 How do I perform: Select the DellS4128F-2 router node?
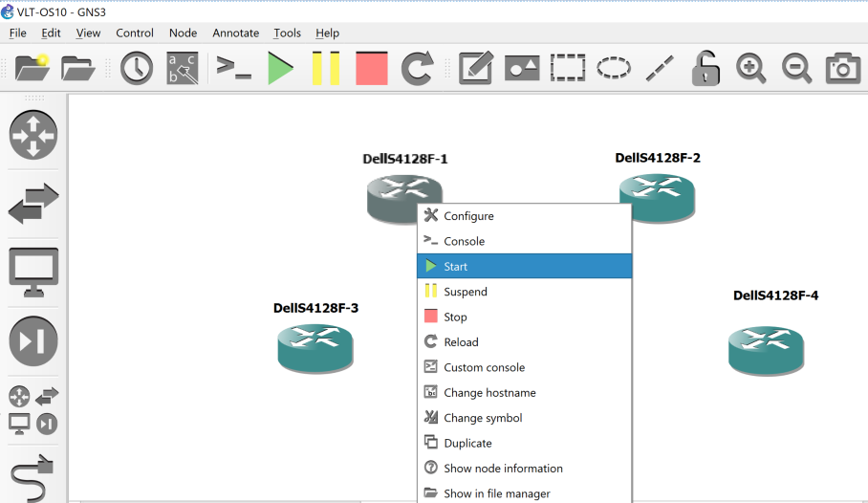pos(657,198)
